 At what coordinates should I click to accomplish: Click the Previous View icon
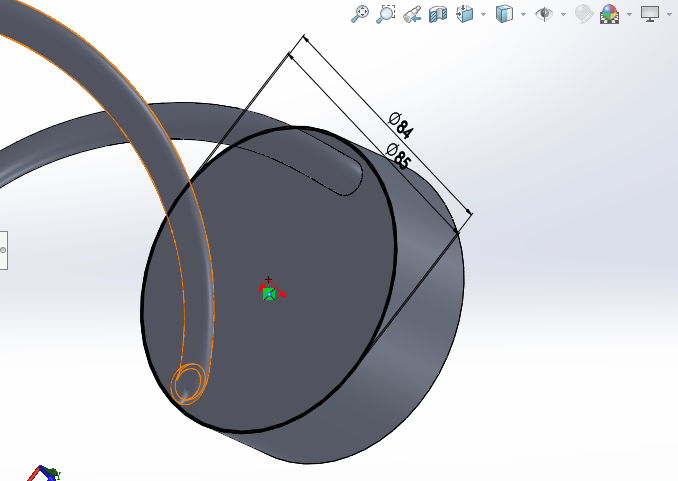412,14
